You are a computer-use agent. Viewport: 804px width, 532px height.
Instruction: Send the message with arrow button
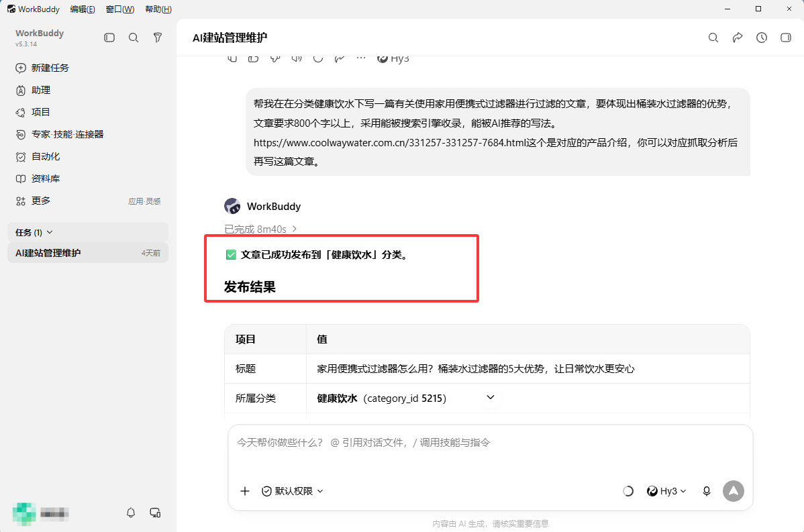coord(734,491)
